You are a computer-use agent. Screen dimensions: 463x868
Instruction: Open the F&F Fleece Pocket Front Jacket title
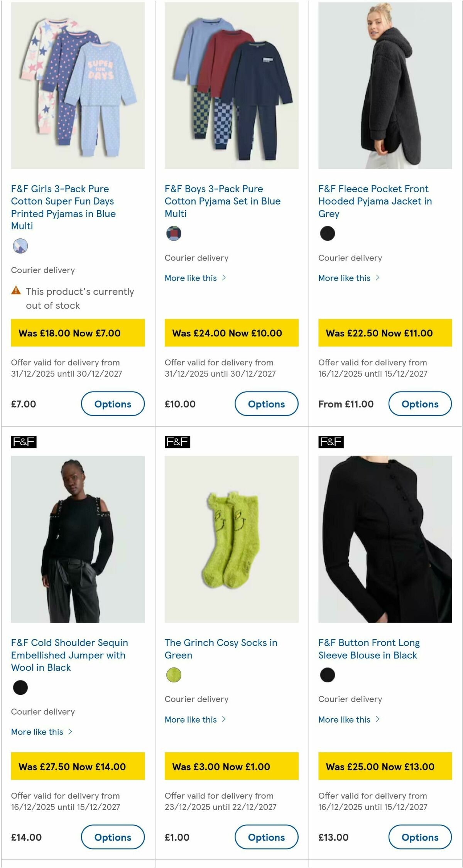click(x=375, y=201)
